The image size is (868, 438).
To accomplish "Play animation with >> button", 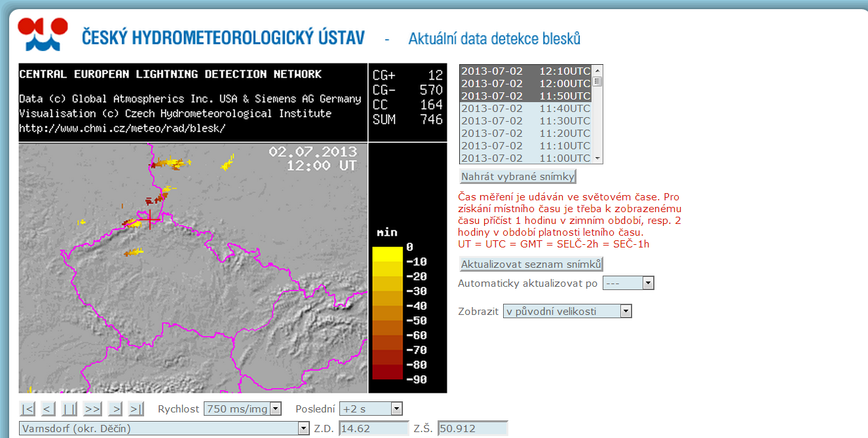I will (x=92, y=409).
